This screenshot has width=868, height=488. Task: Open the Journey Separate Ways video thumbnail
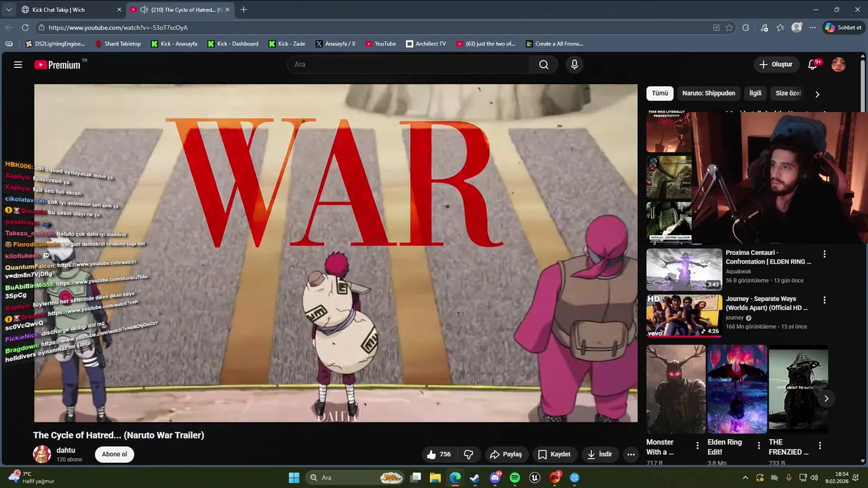(x=684, y=315)
